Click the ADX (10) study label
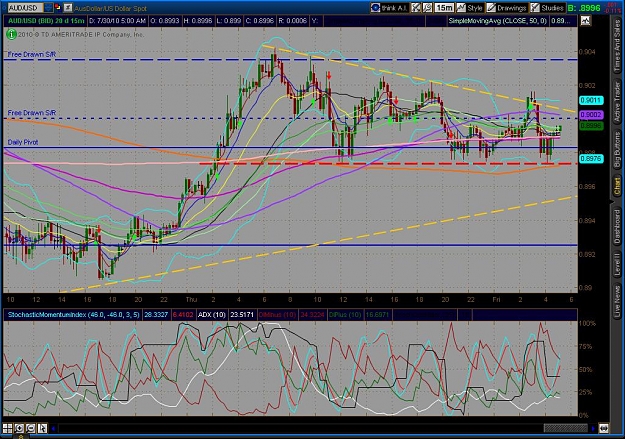Viewport: 625px width, 439px height. [x=212, y=315]
